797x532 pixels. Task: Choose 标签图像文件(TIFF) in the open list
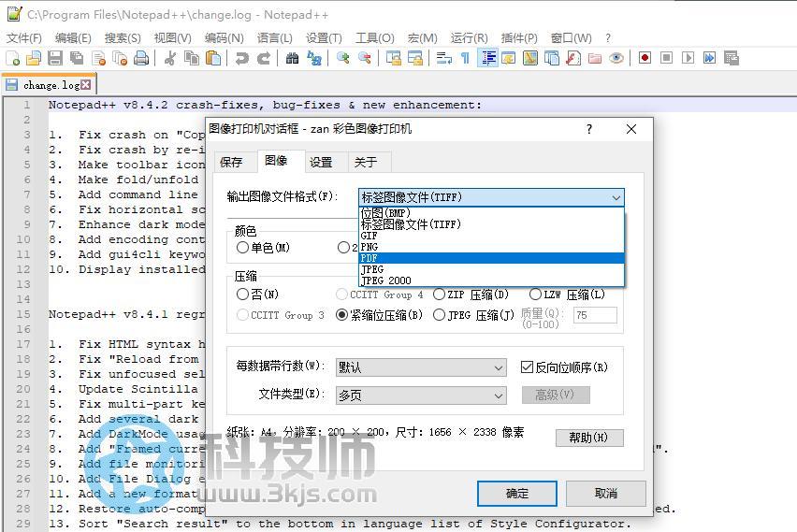491,224
